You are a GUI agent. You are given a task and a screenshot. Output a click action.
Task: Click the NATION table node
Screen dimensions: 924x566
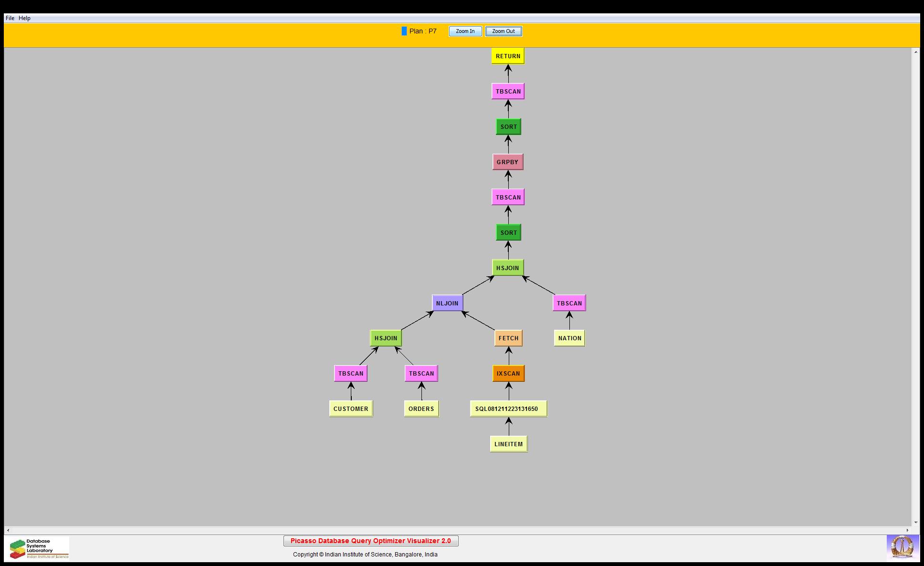569,338
